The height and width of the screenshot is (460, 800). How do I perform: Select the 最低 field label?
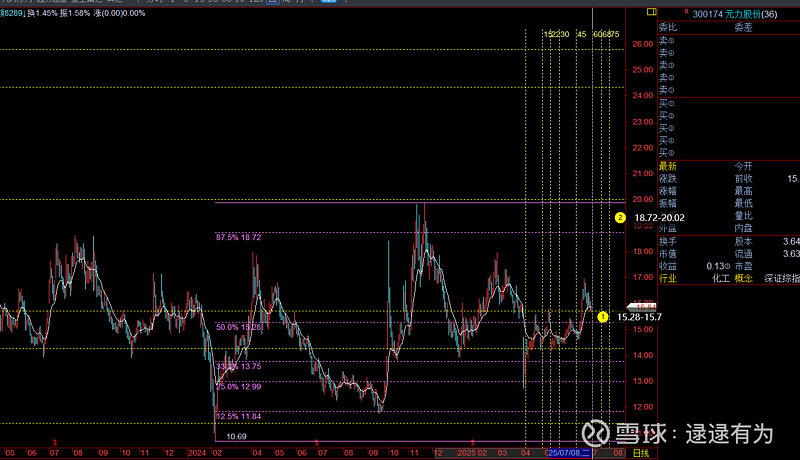[x=743, y=203]
